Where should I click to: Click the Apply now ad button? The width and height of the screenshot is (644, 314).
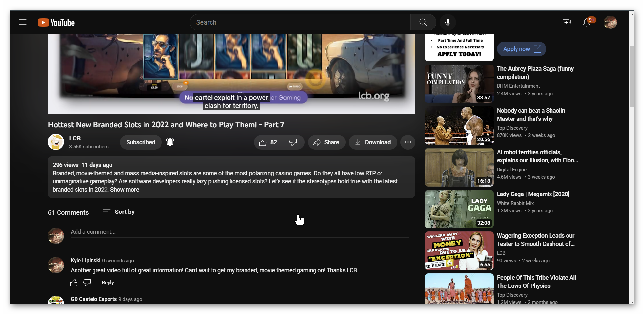point(521,49)
